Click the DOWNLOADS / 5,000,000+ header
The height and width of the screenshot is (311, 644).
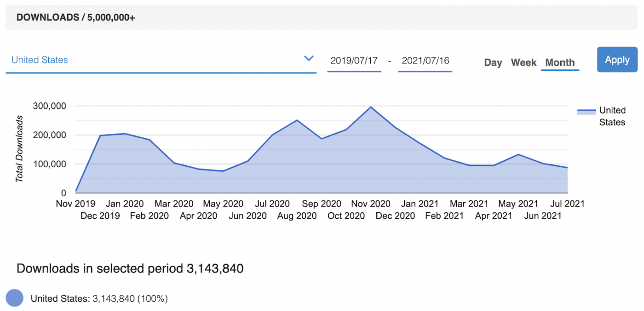tap(75, 17)
